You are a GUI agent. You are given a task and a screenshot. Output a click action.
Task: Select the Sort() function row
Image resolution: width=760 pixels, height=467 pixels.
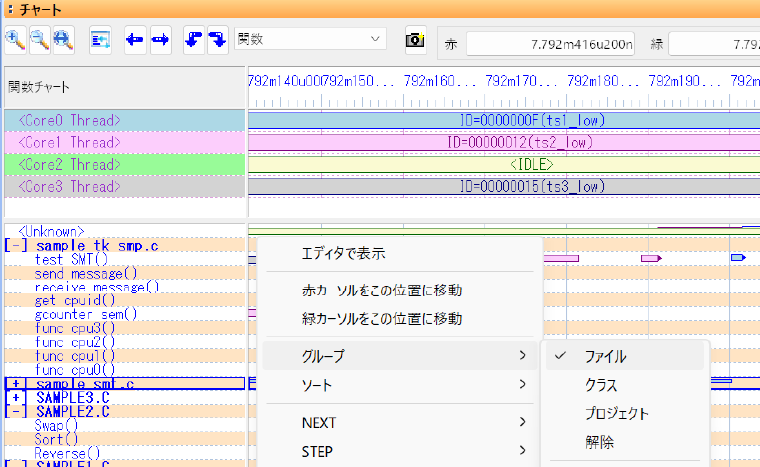click(125, 439)
